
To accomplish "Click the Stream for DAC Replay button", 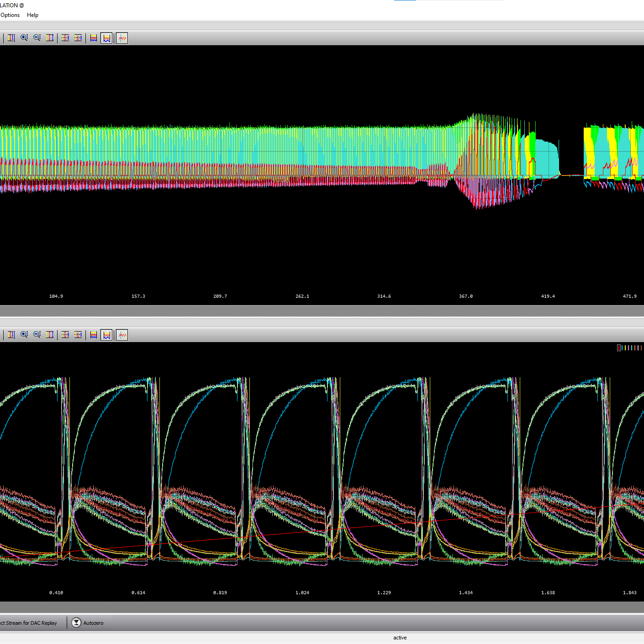I will [28, 623].
